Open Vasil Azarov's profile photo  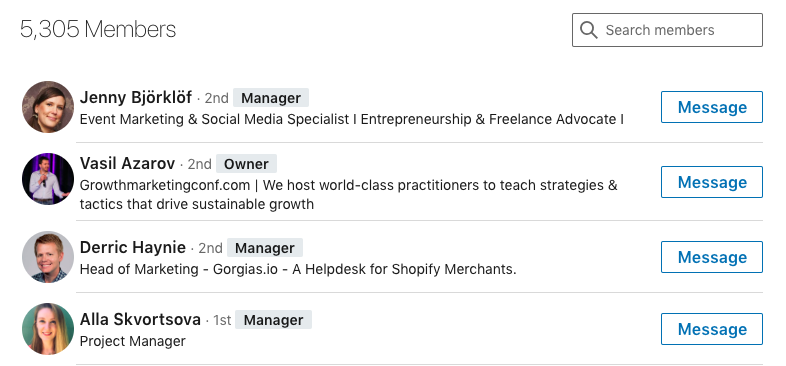coord(48,179)
